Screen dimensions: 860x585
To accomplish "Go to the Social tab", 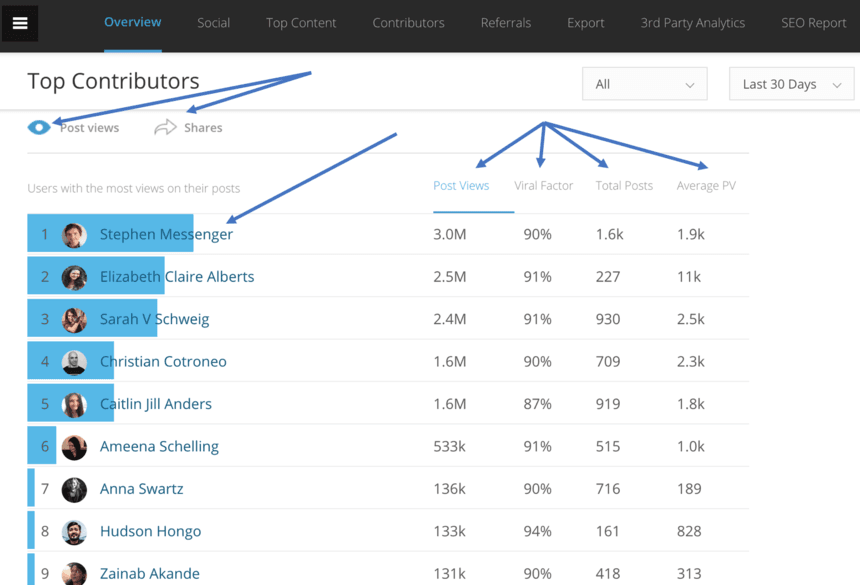I will (213, 23).
